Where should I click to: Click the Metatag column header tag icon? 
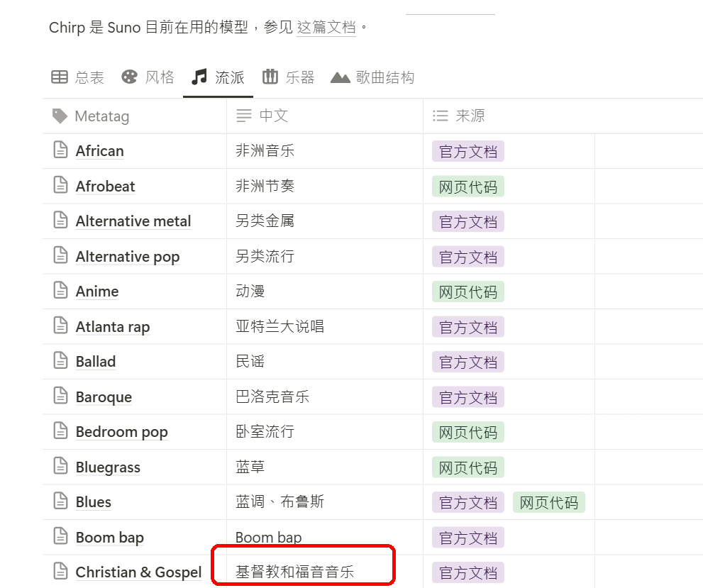coord(60,116)
